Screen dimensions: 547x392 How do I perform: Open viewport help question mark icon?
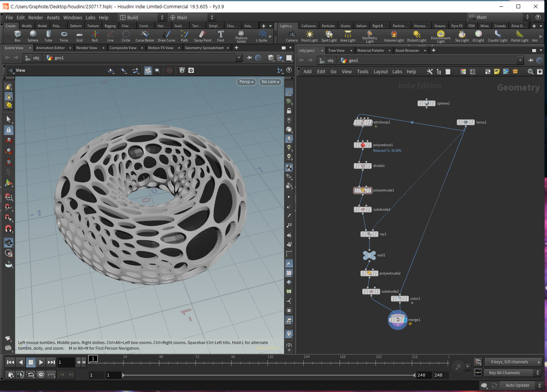289,70
